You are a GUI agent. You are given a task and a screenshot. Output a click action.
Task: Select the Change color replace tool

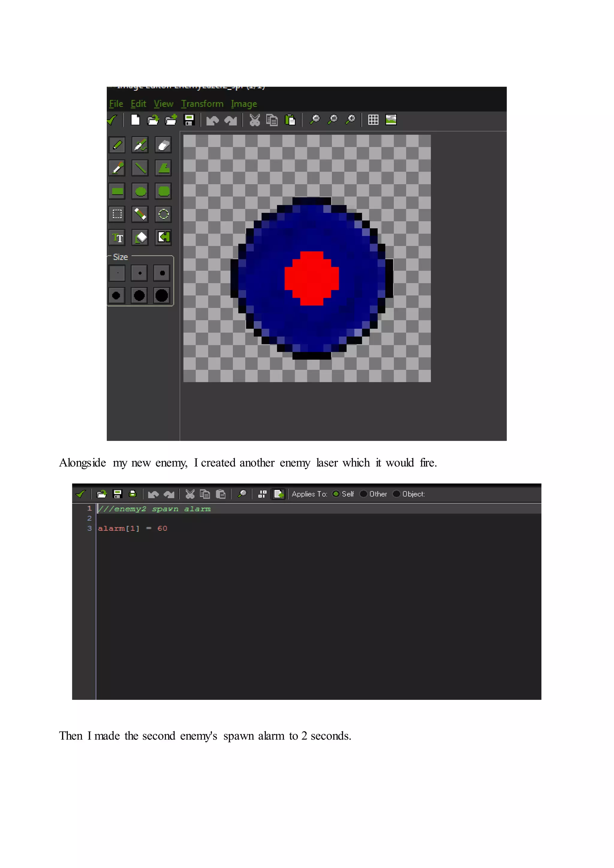pos(163,237)
